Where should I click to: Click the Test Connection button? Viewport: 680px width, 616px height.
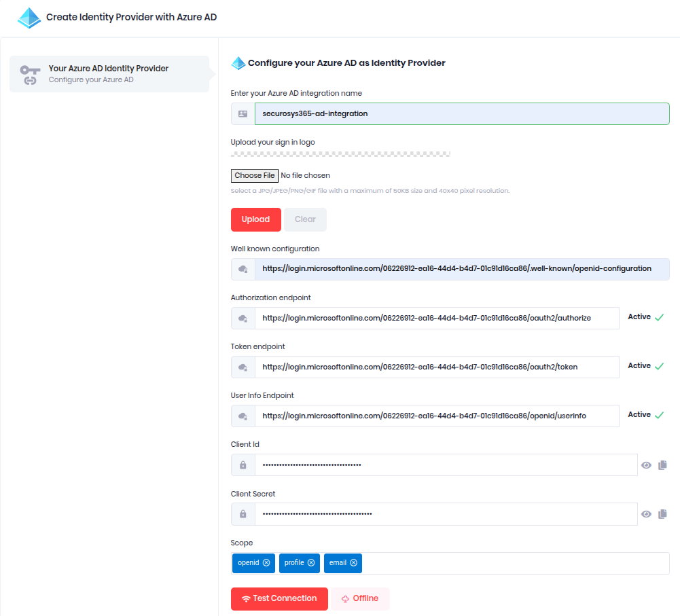279,598
